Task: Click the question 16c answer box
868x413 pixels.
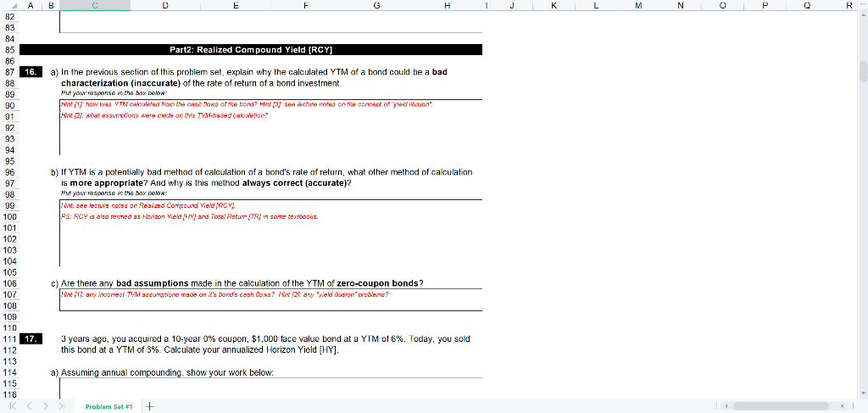Action: [x=270, y=299]
